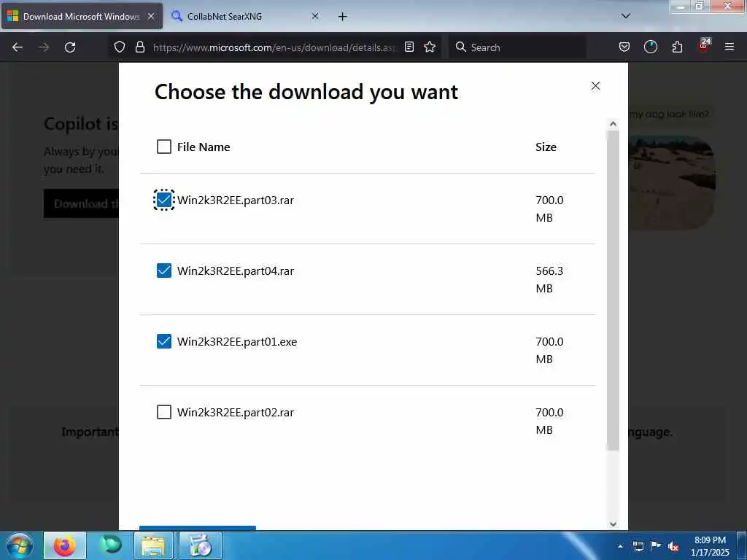
Task: Click the Size column header
Action: pyautogui.click(x=546, y=147)
